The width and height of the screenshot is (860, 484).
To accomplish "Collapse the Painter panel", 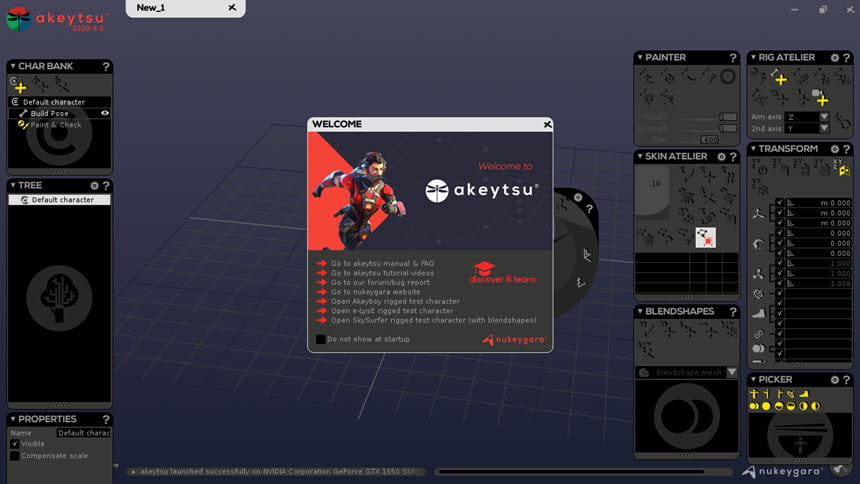I will coord(640,57).
